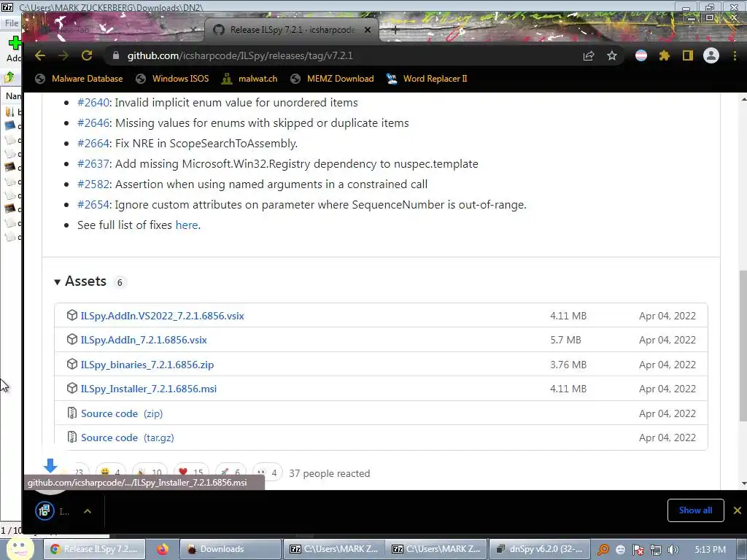Open the Extensions puzzle icon
Viewport: 747px width, 560px height.
[x=664, y=55]
